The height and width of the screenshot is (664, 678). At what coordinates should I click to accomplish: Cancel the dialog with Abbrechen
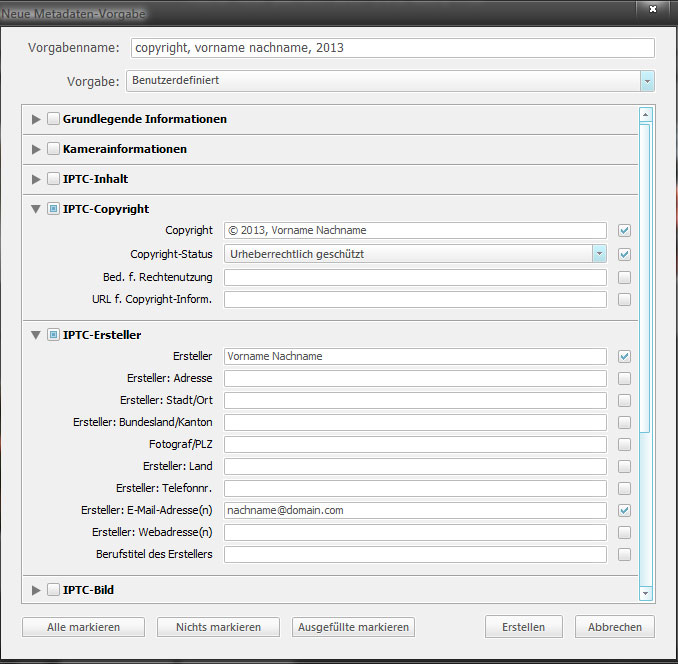click(x=615, y=627)
